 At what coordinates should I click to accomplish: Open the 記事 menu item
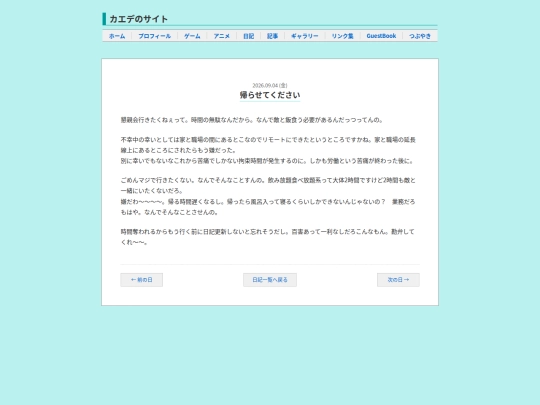tap(272, 36)
